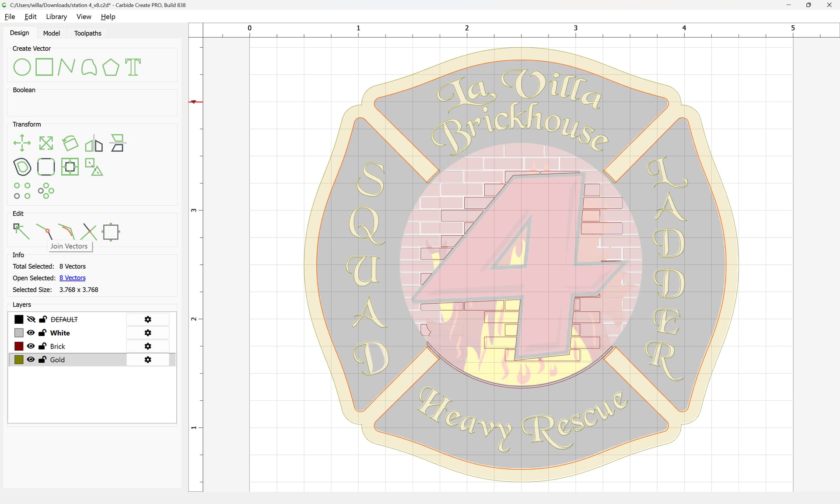This screenshot has height=504, width=840.
Task: Open settings gear for White layer
Action: click(148, 333)
